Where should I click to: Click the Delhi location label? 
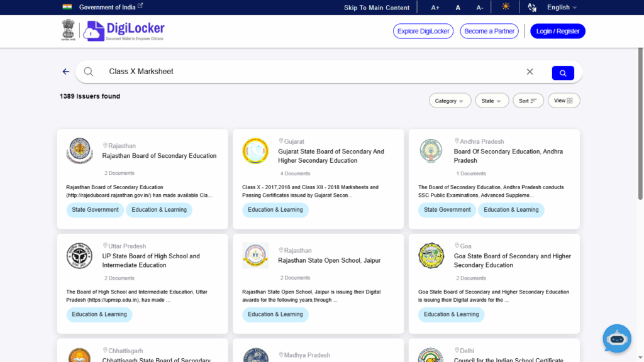(x=464, y=351)
